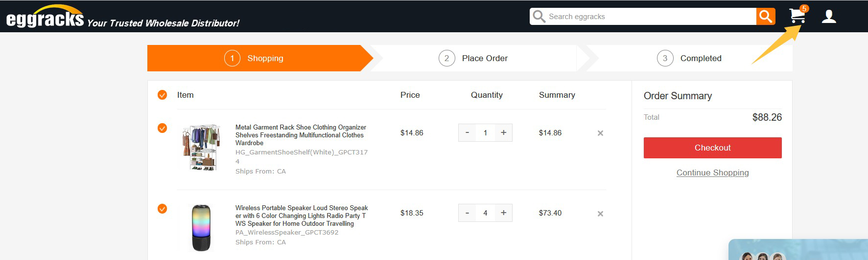The image size is (868, 260).
Task: Open the user account profile icon
Action: (x=828, y=17)
